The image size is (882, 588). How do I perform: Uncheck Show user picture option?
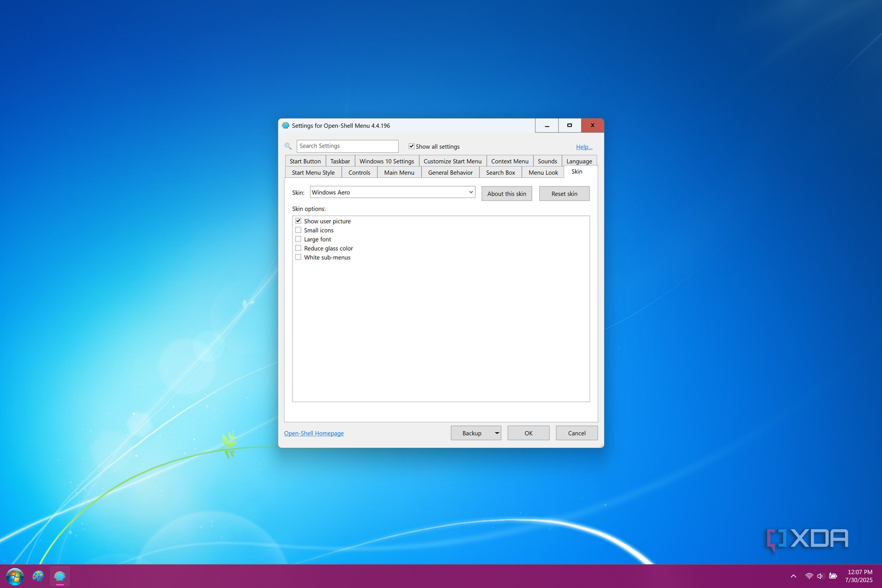(x=298, y=221)
